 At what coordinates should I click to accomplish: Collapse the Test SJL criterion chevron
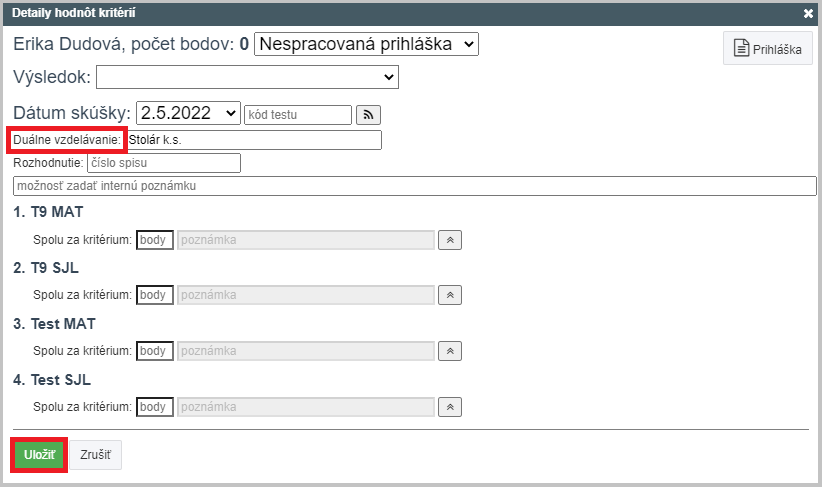[x=450, y=407]
